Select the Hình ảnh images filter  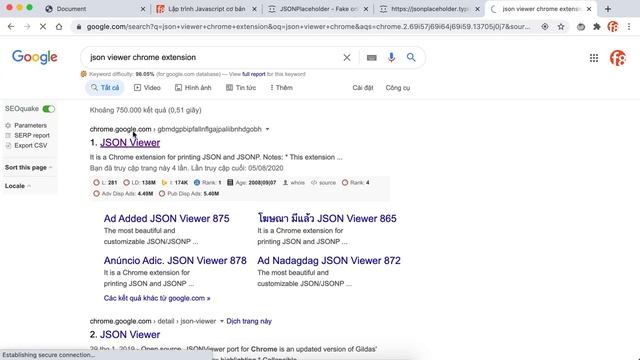pos(193,88)
